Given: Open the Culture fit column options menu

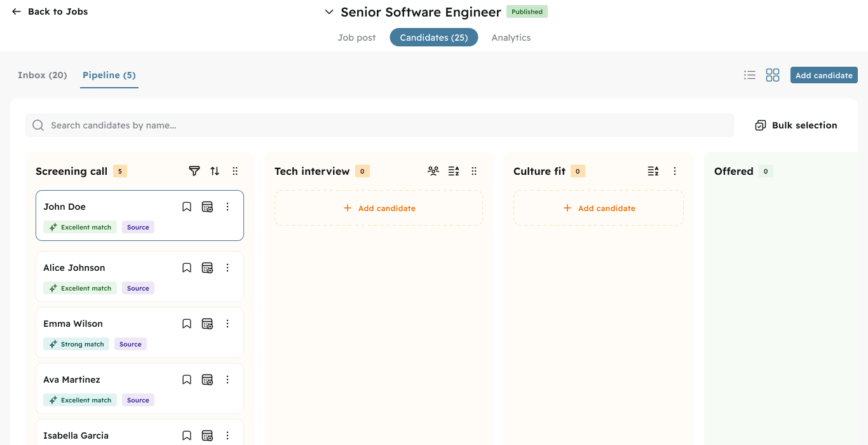Looking at the screenshot, I should [x=675, y=171].
